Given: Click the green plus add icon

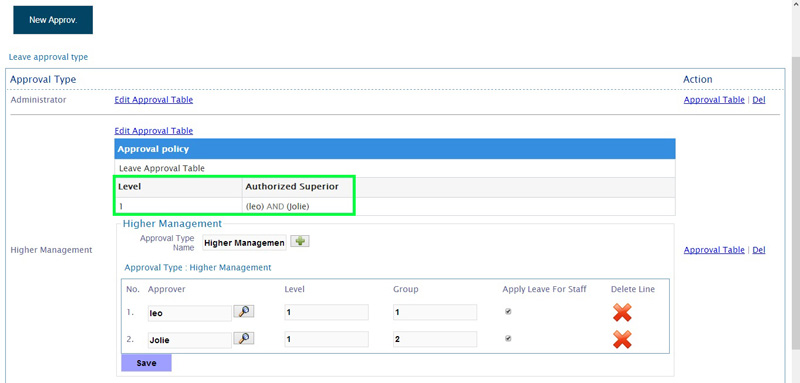Looking at the screenshot, I should pyautogui.click(x=300, y=242).
